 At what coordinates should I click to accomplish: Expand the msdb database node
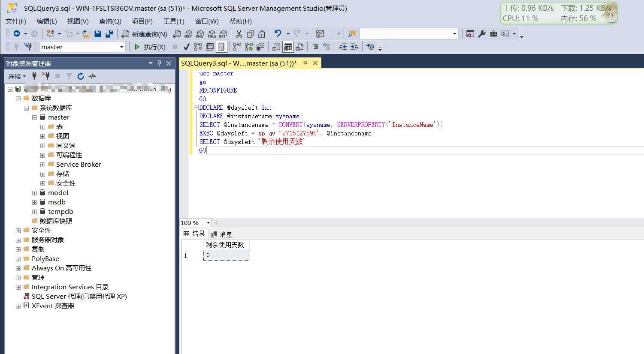click(34, 202)
